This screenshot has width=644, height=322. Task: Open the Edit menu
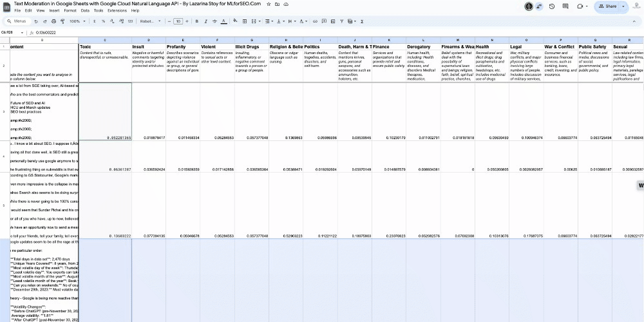pyautogui.click(x=28, y=10)
